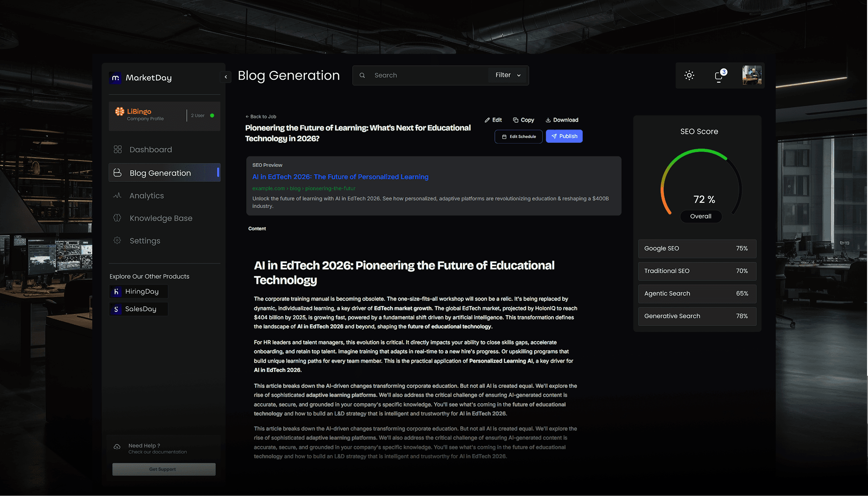Click the SEO preview meta description text
The image size is (868, 496).
(431, 202)
